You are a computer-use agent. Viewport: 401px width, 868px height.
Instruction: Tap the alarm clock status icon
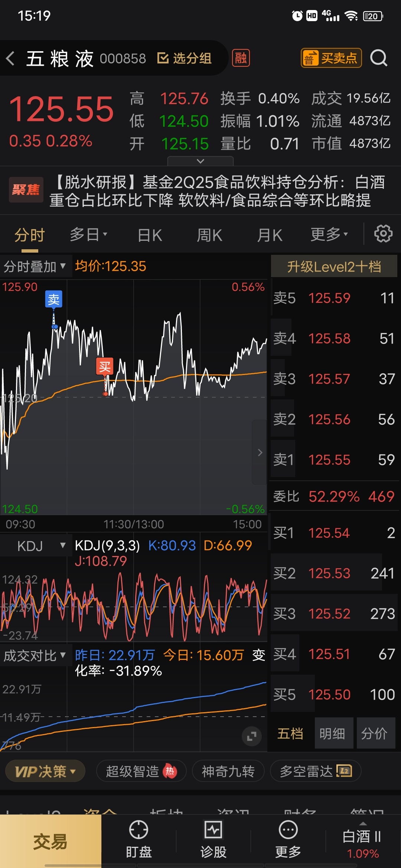297,16
